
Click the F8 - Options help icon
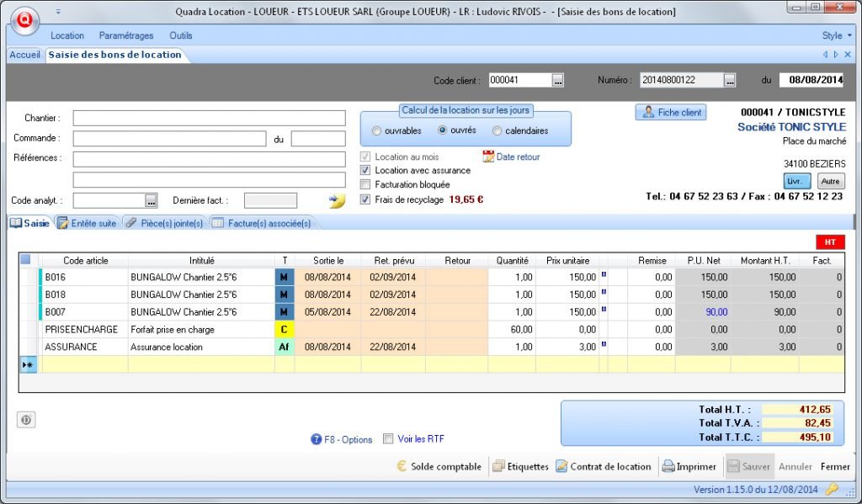(316, 439)
